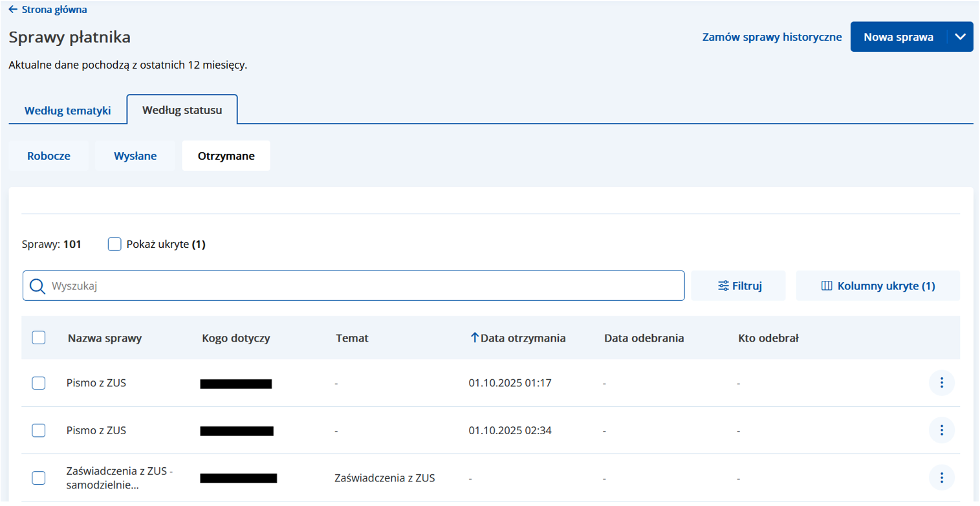Tick the checkbox for Pismo z ZUS 01:17
Image resolution: width=980 pixels, height=506 pixels.
point(39,383)
